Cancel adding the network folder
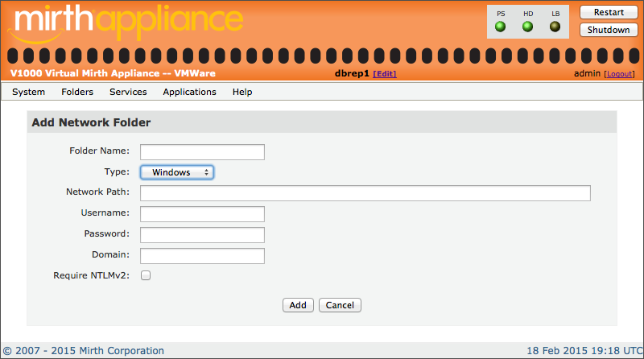This screenshot has height=359, width=644. (x=340, y=305)
